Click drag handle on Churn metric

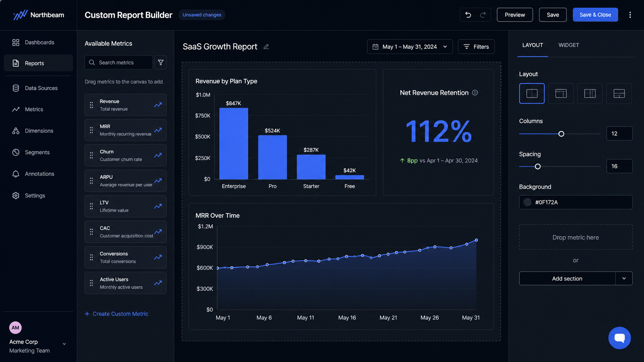click(91, 155)
